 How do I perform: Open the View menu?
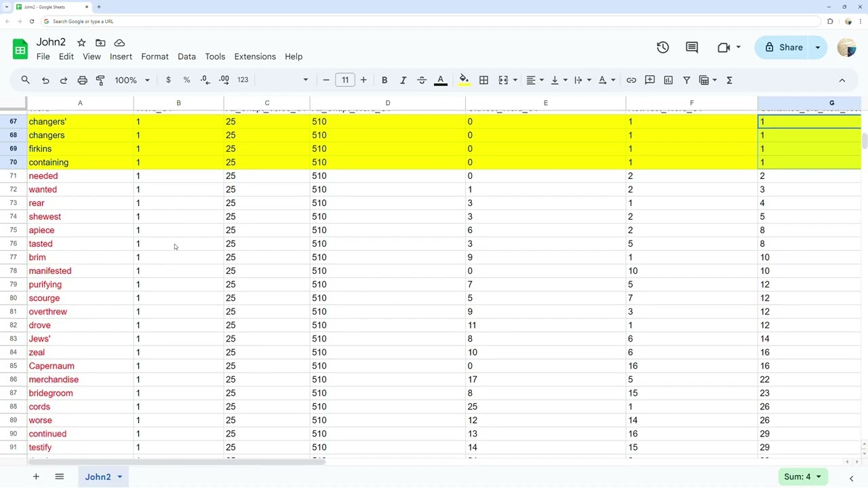click(92, 56)
